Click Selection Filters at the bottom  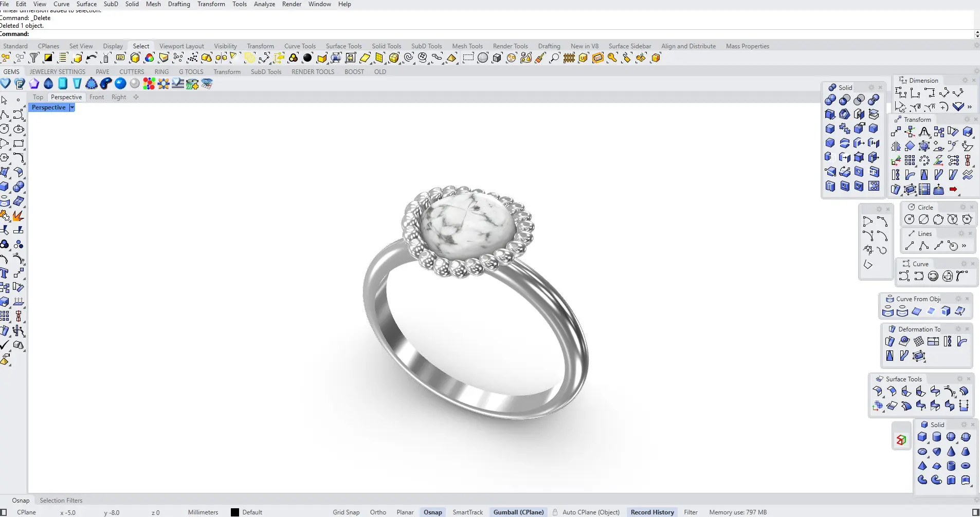(x=61, y=501)
